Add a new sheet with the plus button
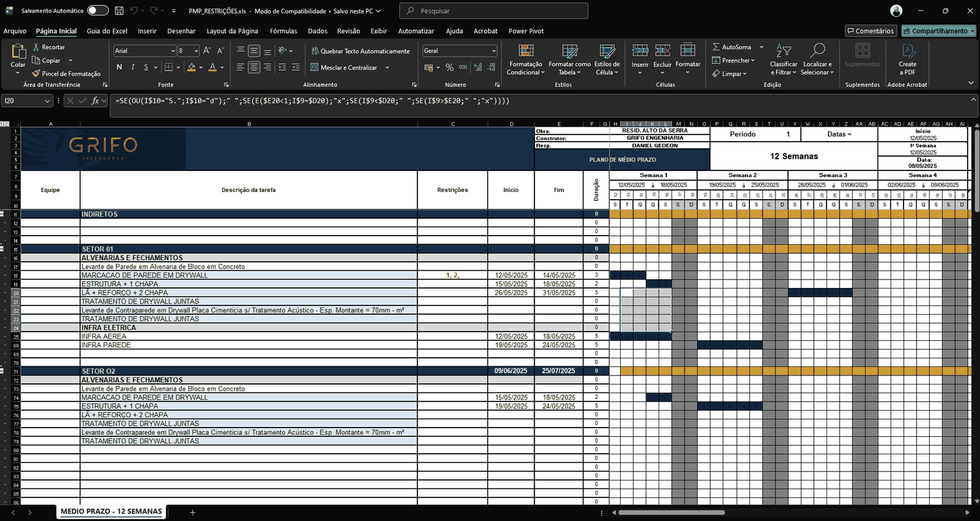Image resolution: width=980 pixels, height=521 pixels. click(x=193, y=513)
